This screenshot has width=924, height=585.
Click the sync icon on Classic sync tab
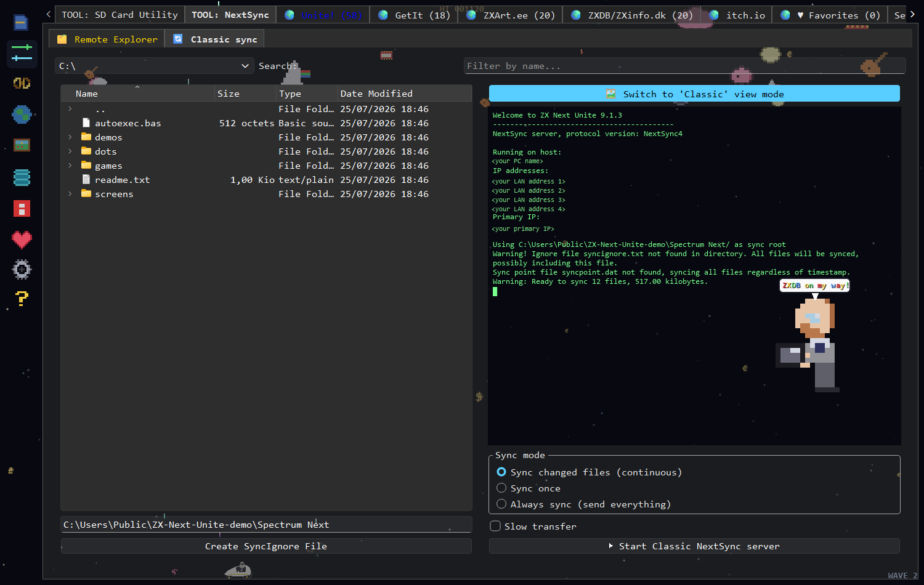click(178, 39)
